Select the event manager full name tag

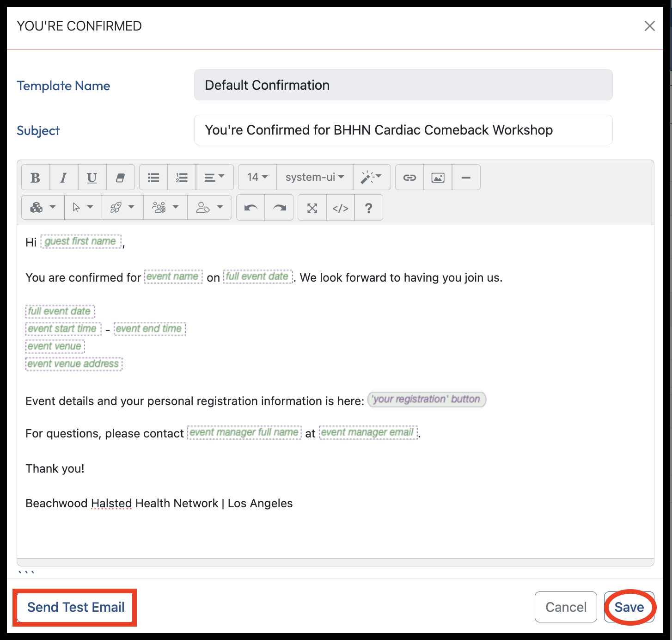pos(244,432)
